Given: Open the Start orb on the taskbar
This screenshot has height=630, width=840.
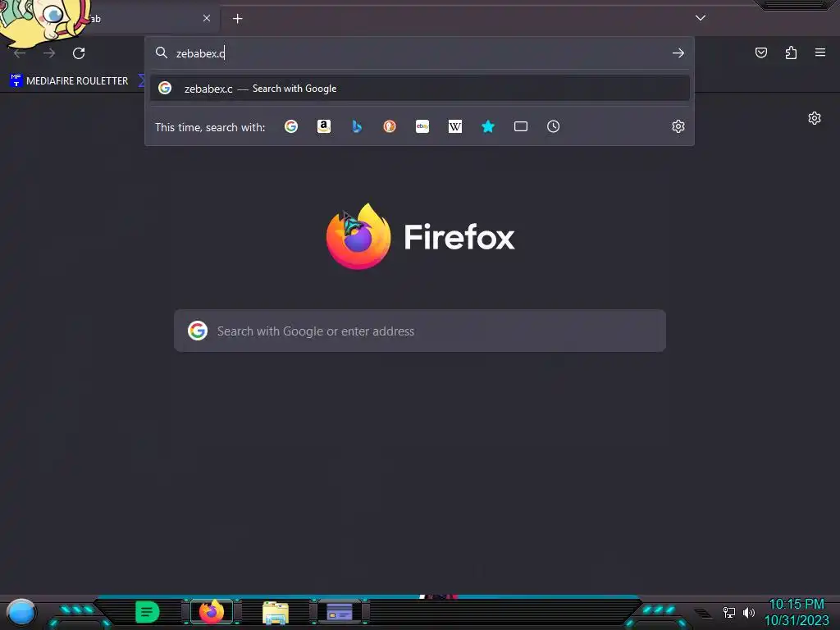Looking at the screenshot, I should coord(21,612).
